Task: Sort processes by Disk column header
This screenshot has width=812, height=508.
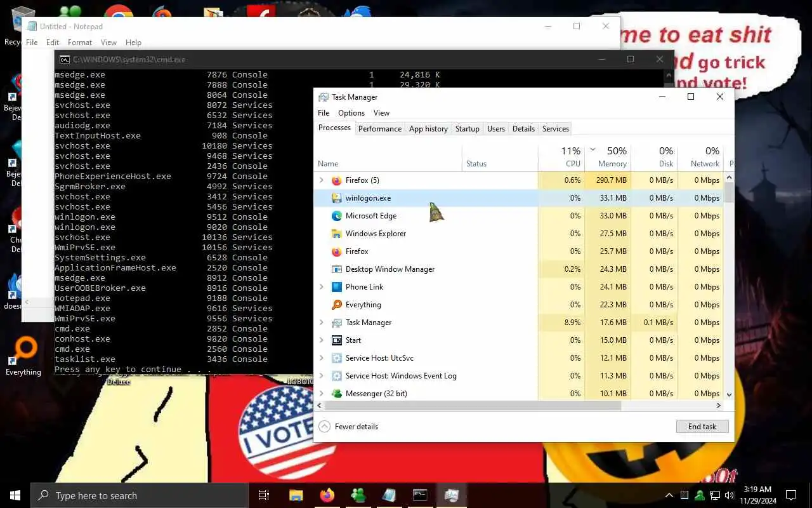Action: tap(654, 157)
